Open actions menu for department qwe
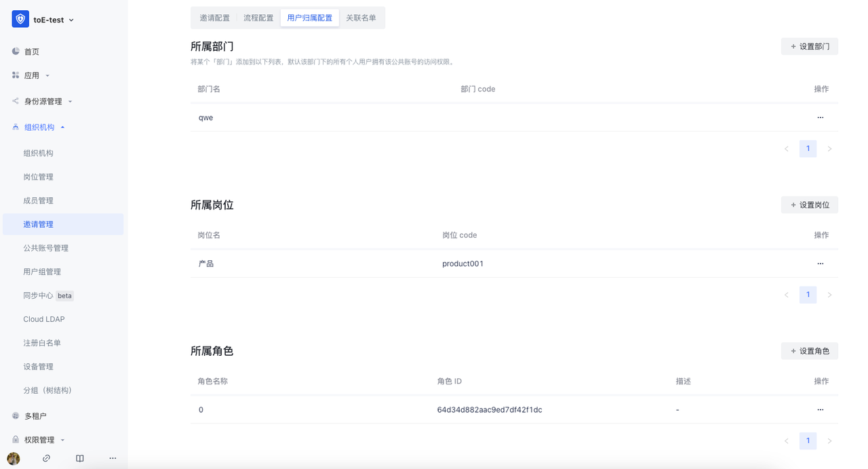The image size is (868, 469). tap(820, 117)
